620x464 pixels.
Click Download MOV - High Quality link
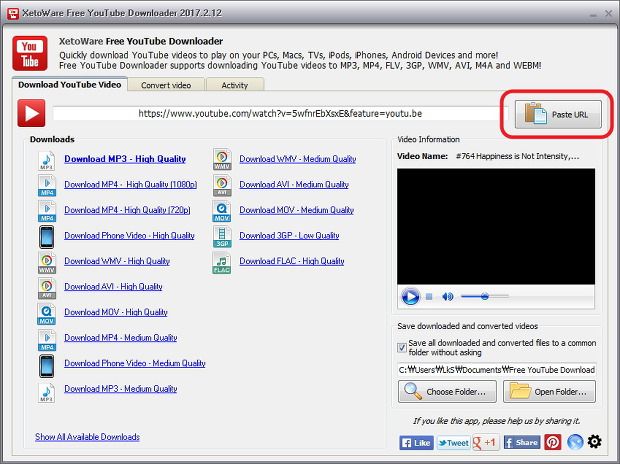coord(116,312)
